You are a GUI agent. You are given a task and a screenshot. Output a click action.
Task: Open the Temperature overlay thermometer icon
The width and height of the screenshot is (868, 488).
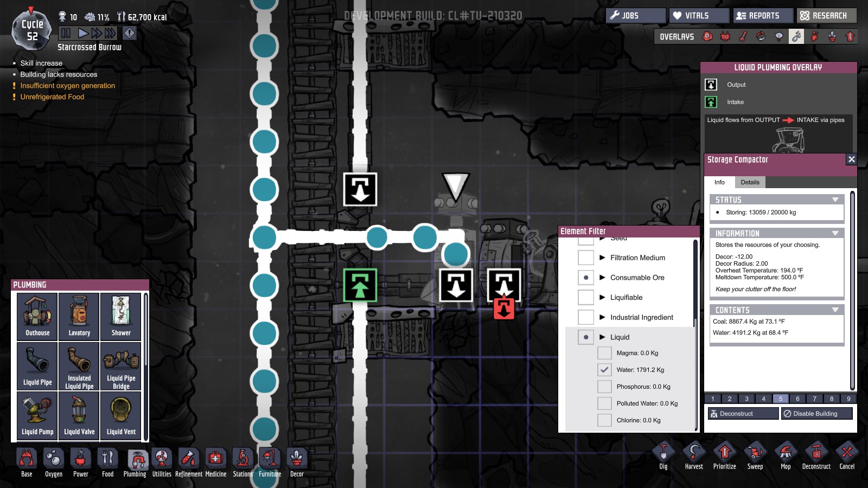click(x=743, y=36)
